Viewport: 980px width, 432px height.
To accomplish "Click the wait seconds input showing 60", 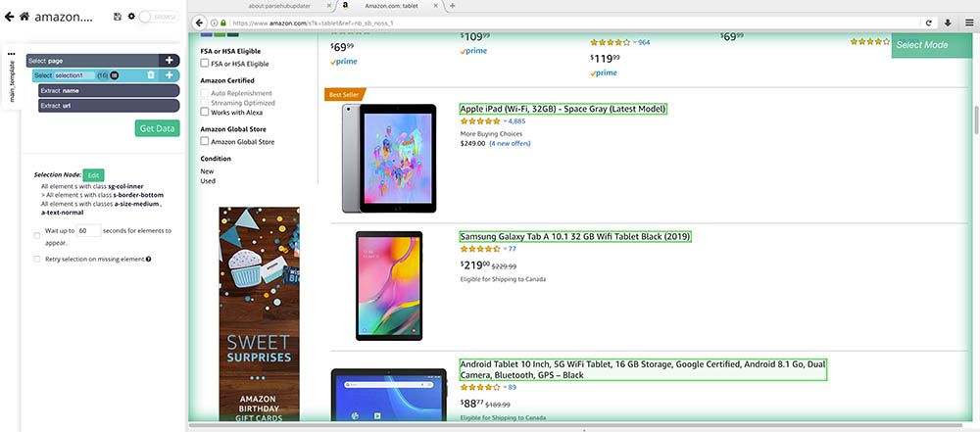I will (x=88, y=230).
